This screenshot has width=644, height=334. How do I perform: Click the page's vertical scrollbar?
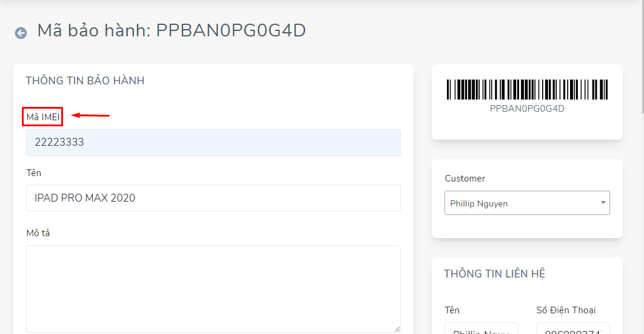(x=641, y=58)
